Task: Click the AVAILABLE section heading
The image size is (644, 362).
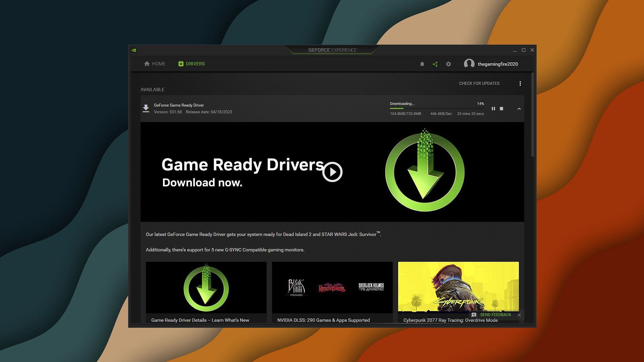Action: point(152,89)
